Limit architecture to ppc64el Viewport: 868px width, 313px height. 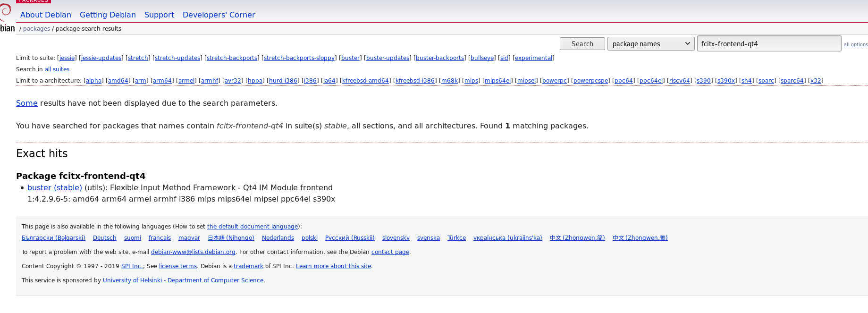pos(651,81)
